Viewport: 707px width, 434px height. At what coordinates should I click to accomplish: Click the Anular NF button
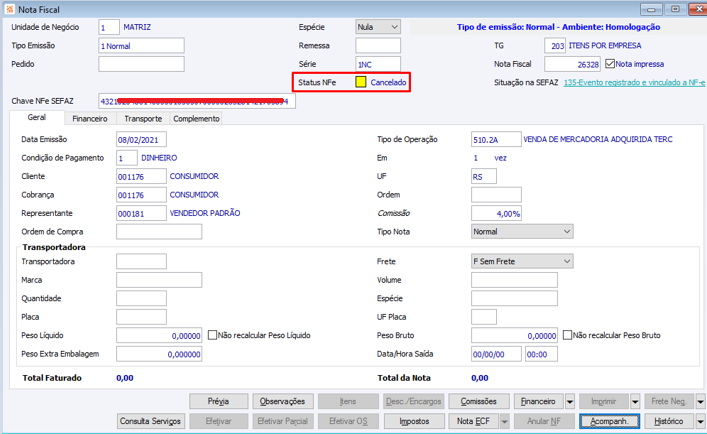point(543,421)
